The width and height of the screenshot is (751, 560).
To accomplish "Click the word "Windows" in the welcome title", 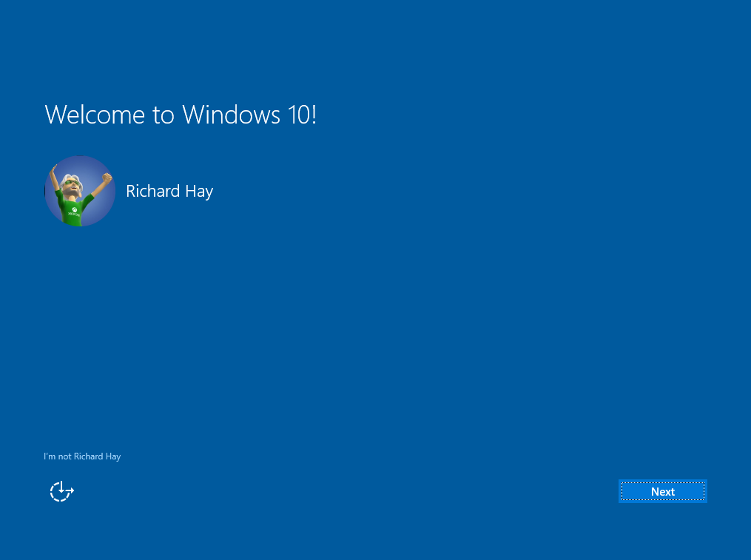I will (229, 115).
